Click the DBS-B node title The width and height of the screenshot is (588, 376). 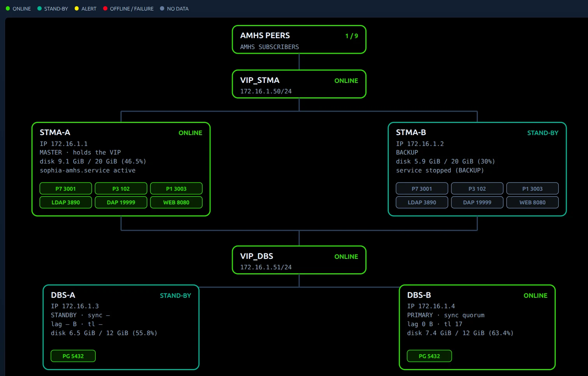(419, 295)
